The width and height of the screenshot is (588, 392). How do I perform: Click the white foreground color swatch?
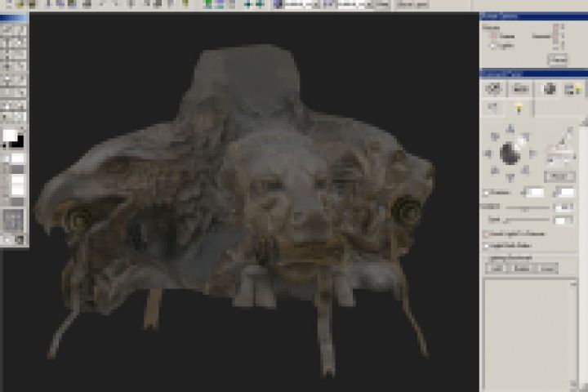click(x=10, y=135)
